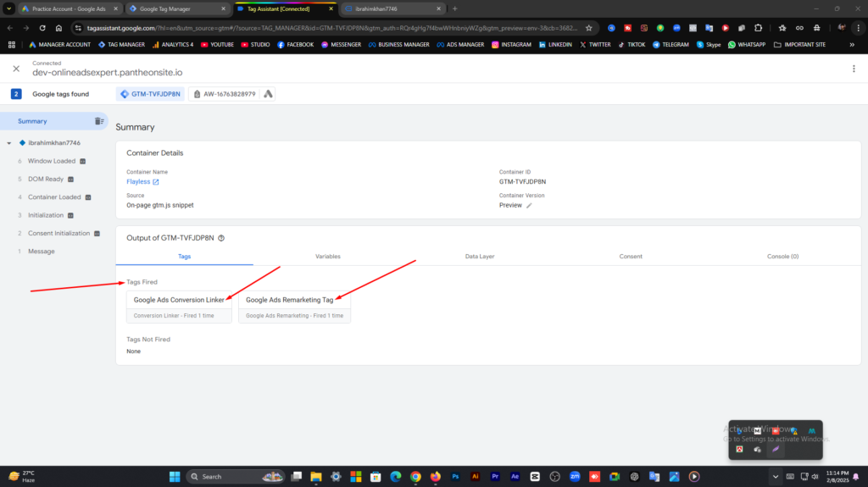Click the API call icon next to Window Loaded

point(83,162)
